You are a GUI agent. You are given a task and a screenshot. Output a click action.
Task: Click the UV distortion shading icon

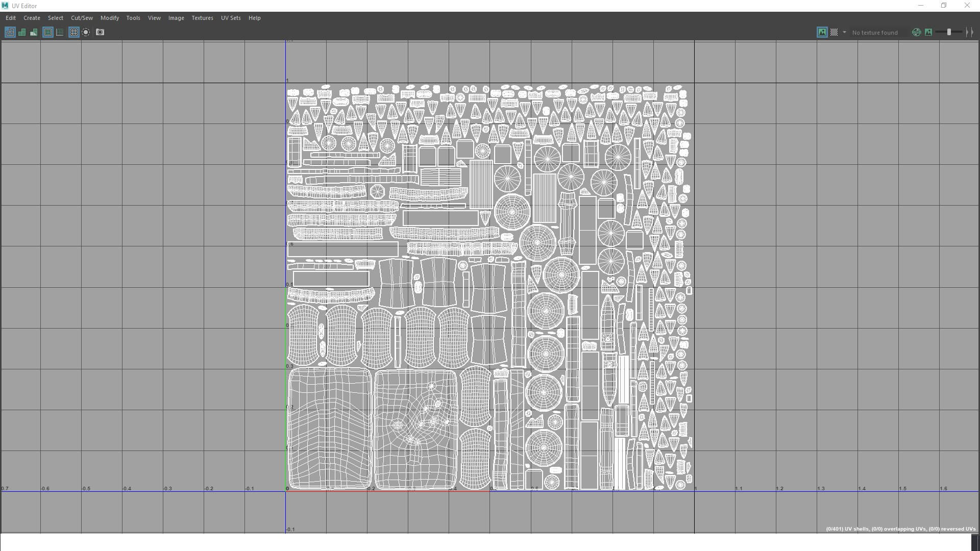pos(34,32)
